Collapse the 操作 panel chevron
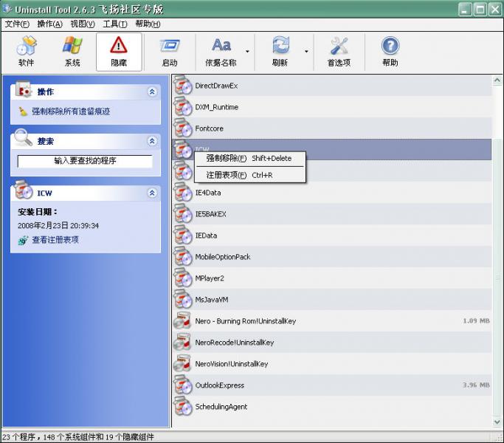This screenshot has width=504, height=443. [152, 92]
